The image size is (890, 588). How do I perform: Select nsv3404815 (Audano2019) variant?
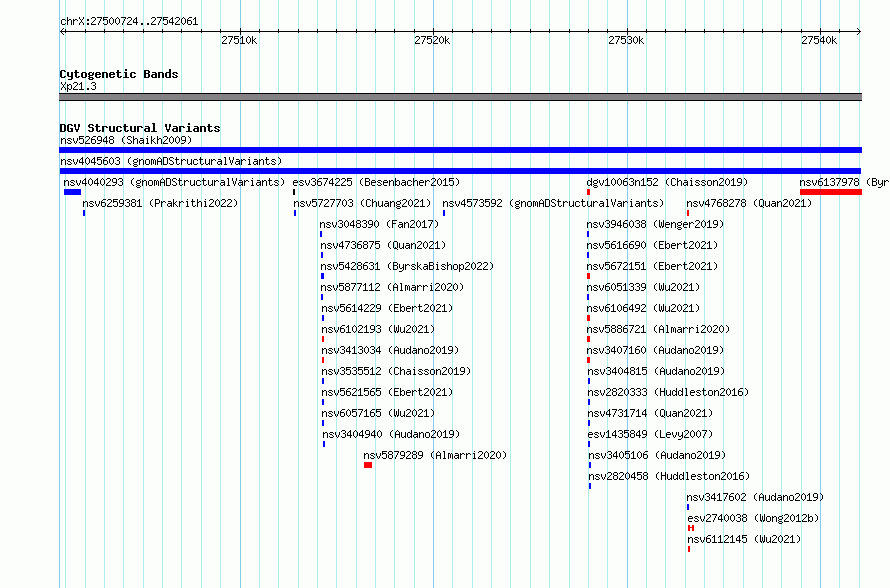point(656,371)
